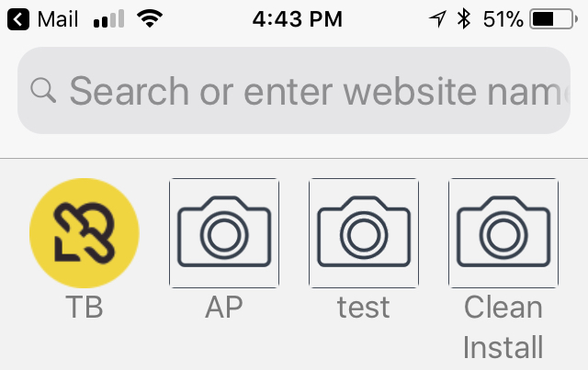588x370 pixels.
Task: Tap the back chevron beside Mail
Action: coord(18,18)
